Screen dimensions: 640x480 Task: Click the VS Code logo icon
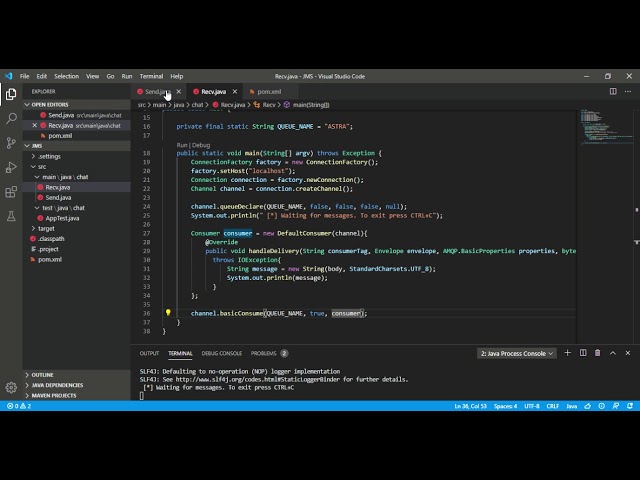9,76
